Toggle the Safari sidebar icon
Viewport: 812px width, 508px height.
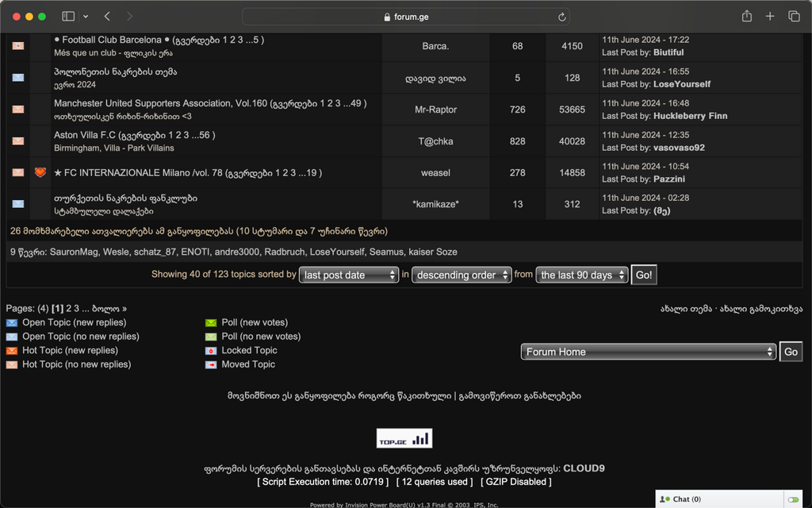[x=68, y=17]
